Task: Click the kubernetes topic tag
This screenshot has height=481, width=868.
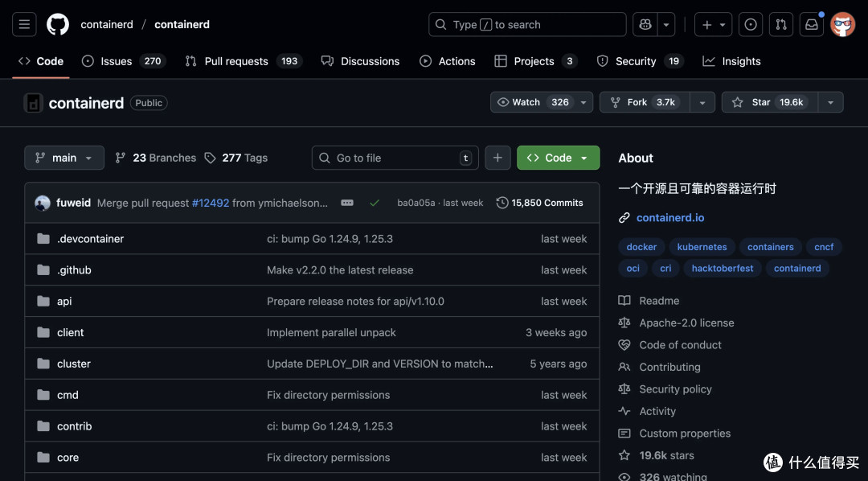Action: [x=702, y=247]
